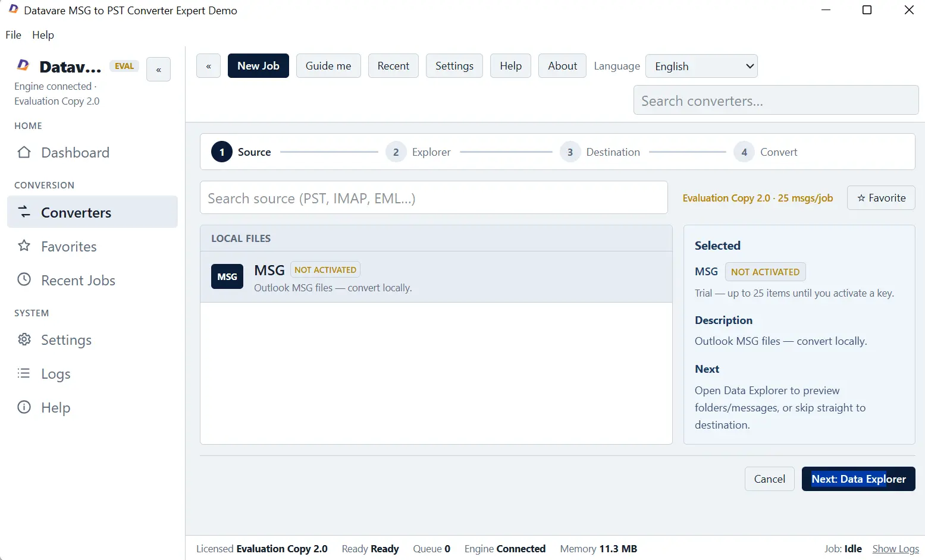The width and height of the screenshot is (925, 560).
Task: Click the Favorites star icon
Action: [x=24, y=246]
